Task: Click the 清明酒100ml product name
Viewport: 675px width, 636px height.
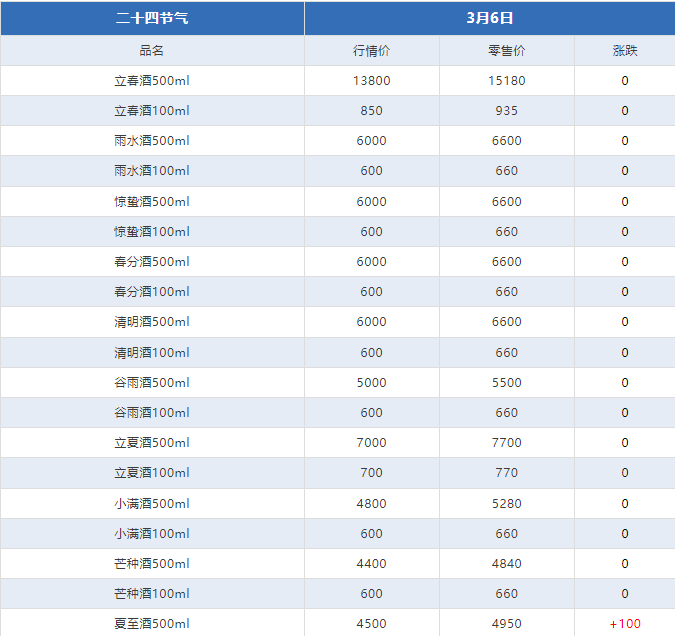Action: click(x=152, y=353)
